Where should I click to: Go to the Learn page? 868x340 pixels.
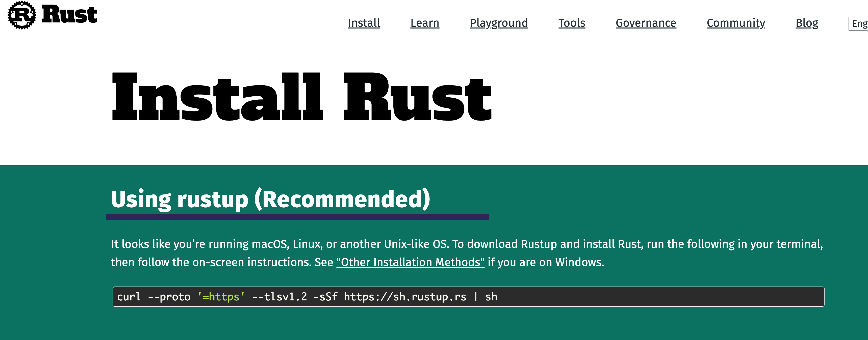coord(425,23)
